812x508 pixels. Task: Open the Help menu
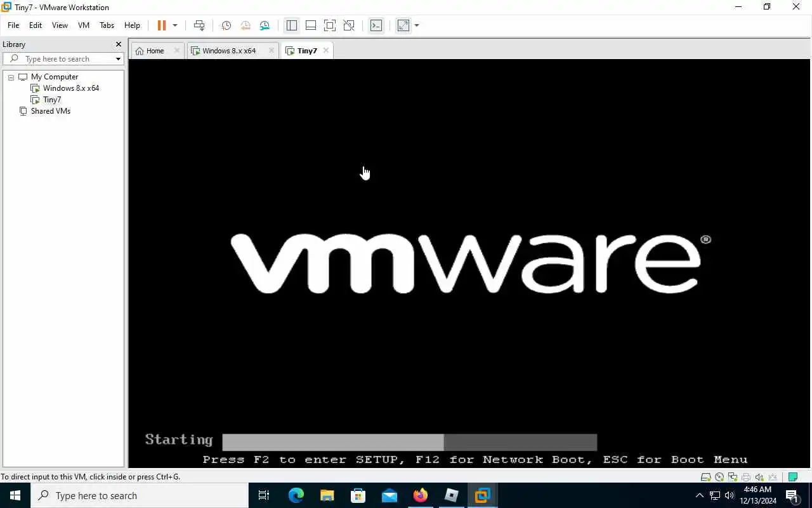point(132,25)
